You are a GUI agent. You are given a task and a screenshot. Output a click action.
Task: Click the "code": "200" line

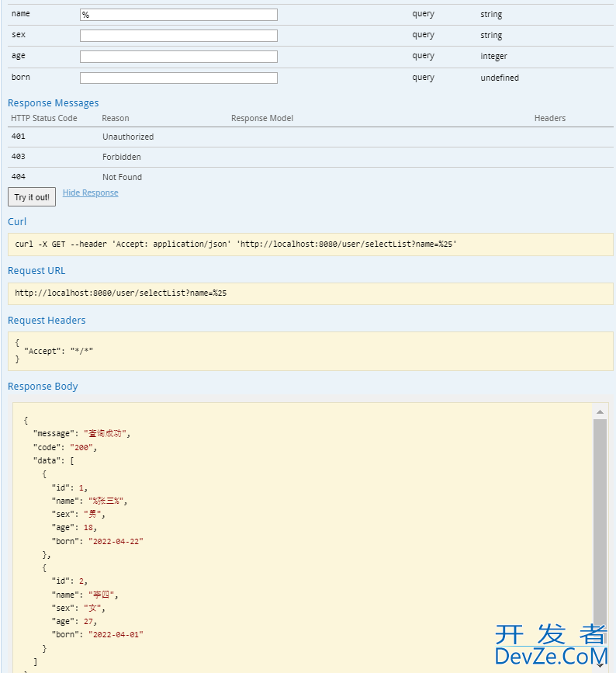coord(64,447)
